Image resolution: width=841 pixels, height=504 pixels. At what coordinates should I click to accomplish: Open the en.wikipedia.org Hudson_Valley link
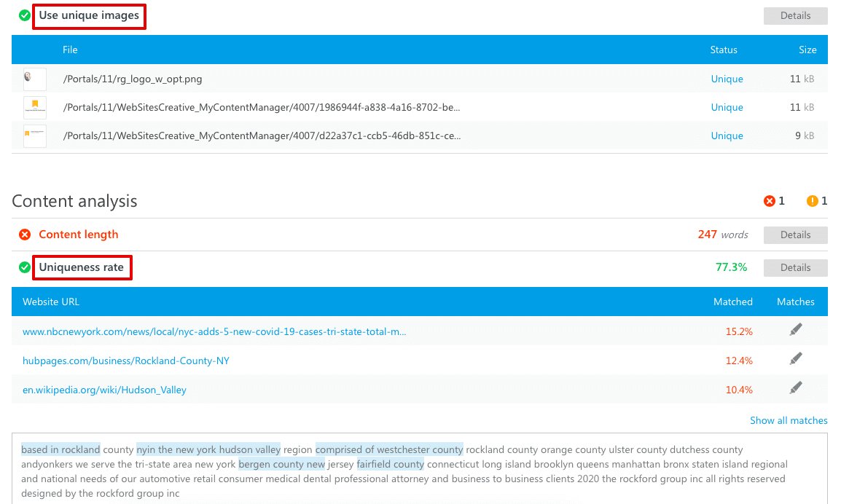(x=105, y=390)
